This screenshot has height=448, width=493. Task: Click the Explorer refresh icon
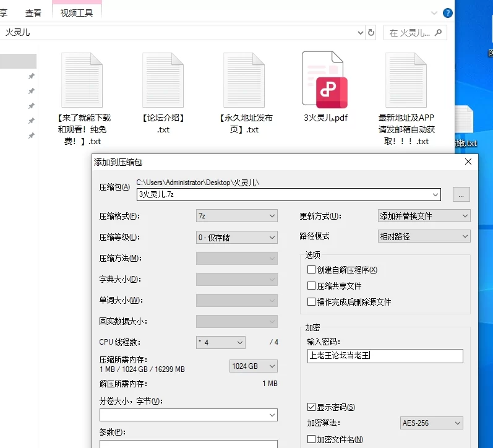[x=371, y=32]
